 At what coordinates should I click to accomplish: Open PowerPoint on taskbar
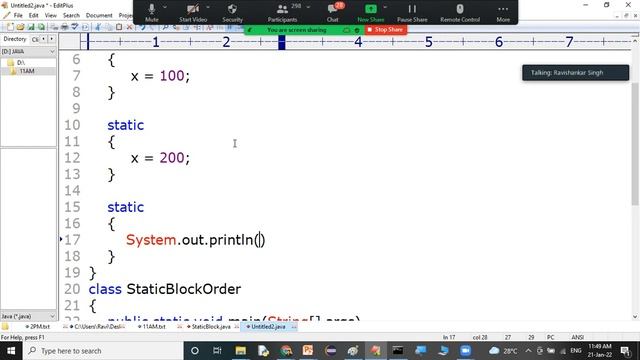pos(308,351)
